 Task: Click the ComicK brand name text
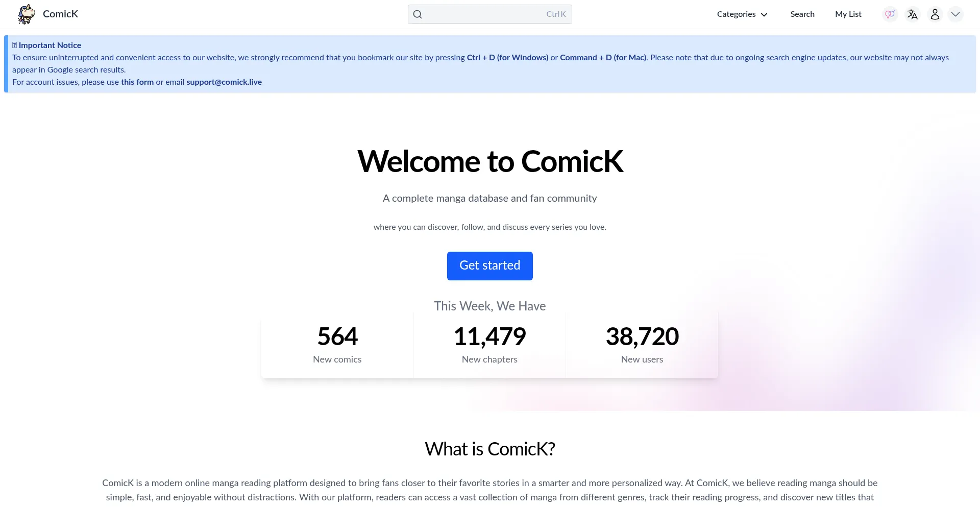(60, 14)
